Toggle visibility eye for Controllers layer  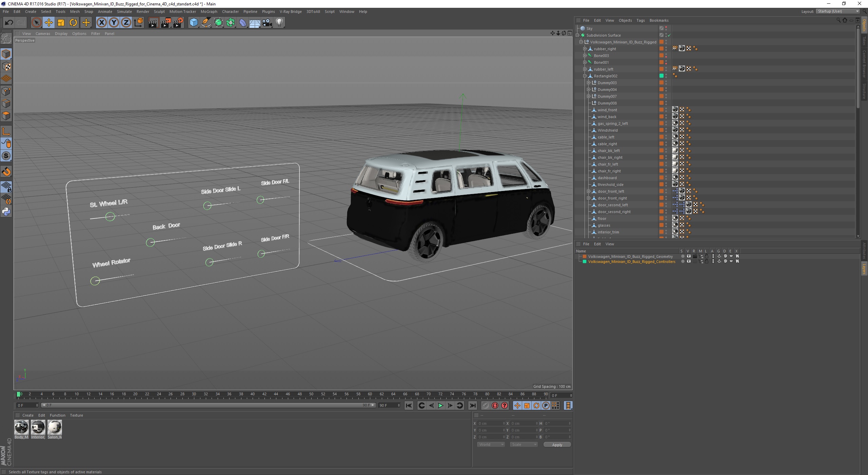click(689, 262)
